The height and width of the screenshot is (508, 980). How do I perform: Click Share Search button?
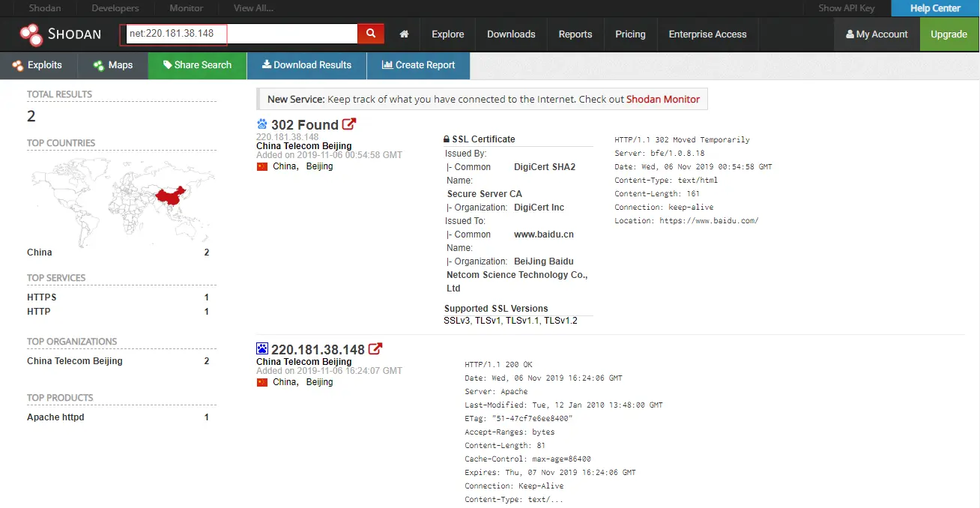coord(198,65)
